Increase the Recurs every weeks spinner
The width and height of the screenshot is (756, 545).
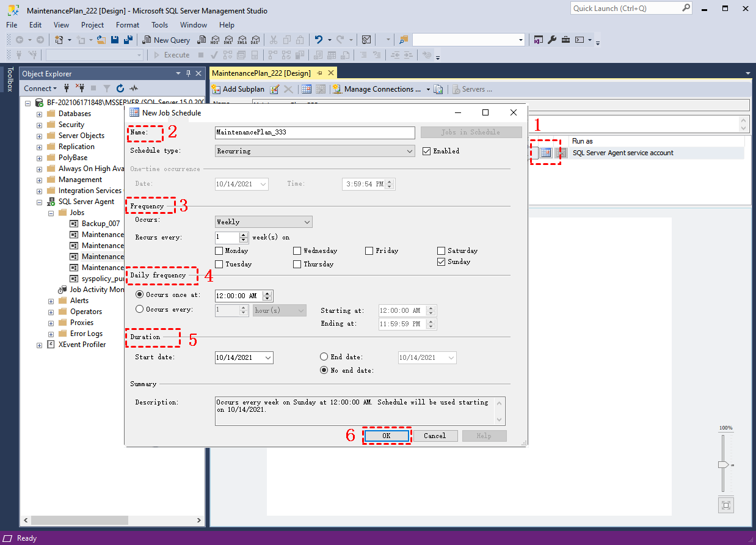pos(244,235)
